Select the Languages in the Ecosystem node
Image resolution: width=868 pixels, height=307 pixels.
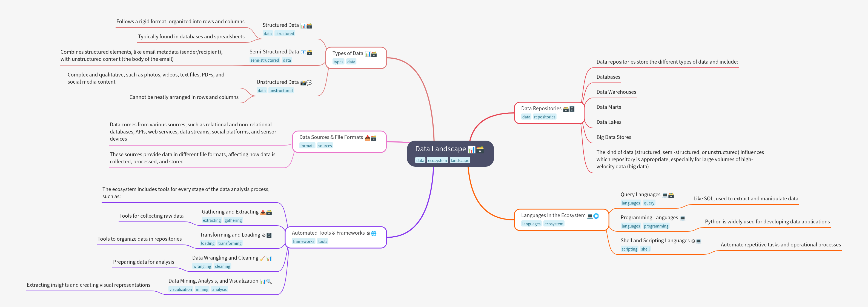pyautogui.click(x=562, y=220)
